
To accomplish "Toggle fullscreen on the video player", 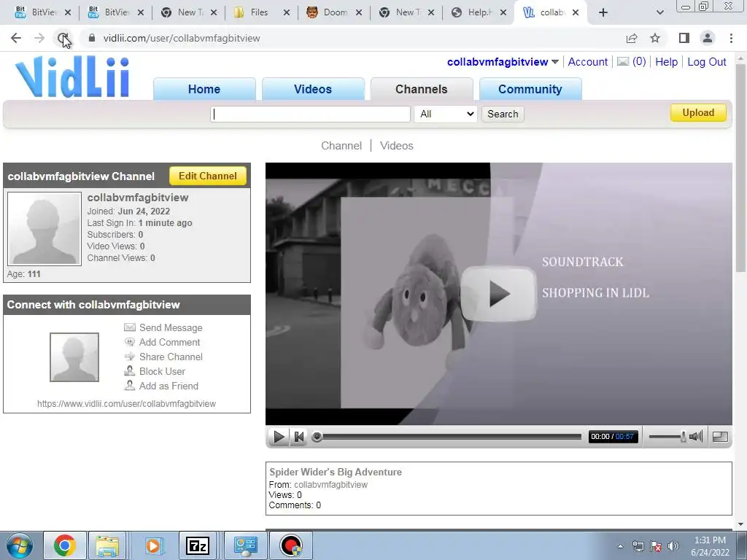I will tap(720, 436).
